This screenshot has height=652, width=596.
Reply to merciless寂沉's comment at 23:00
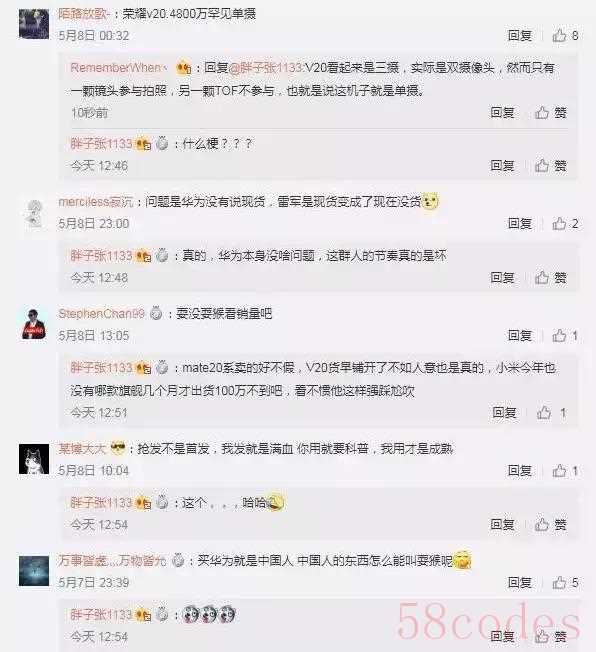point(519,224)
